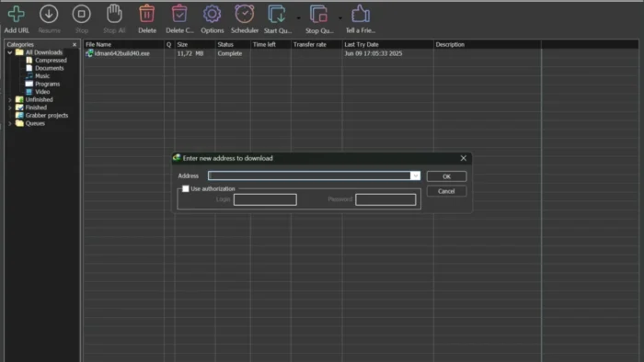Image resolution: width=644 pixels, height=362 pixels.
Task: Sort by Transfer rate column header
Action: click(316, 44)
